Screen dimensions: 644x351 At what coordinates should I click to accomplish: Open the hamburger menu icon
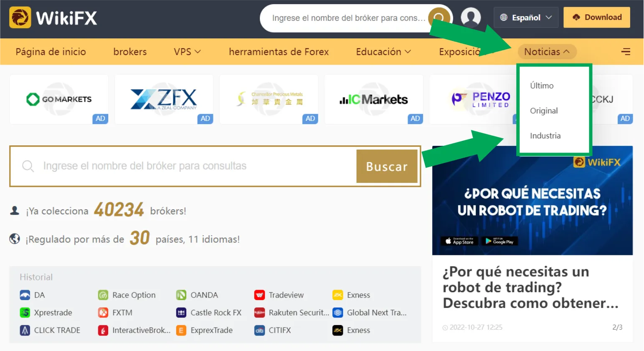point(626,52)
